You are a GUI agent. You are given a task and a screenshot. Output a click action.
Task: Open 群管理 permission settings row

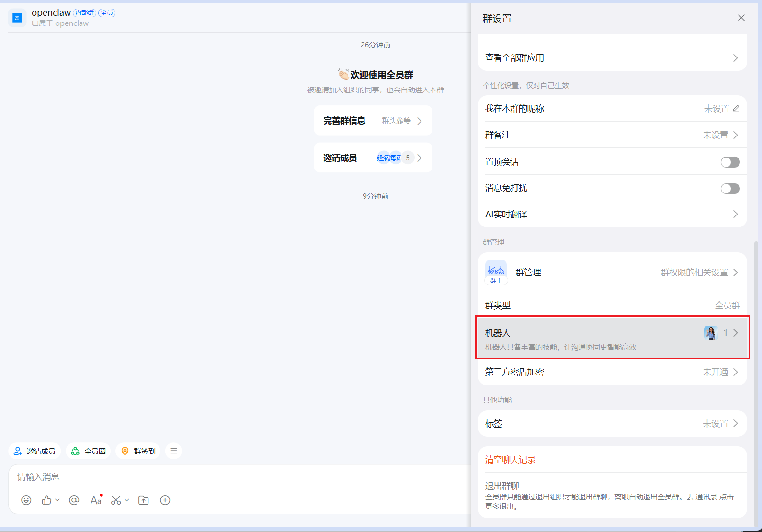coord(612,272)
